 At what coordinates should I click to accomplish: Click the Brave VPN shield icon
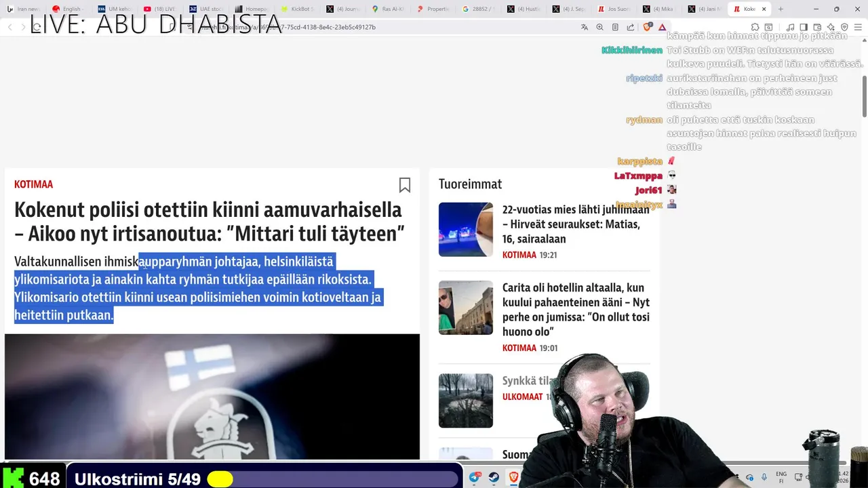coord(844,27)
